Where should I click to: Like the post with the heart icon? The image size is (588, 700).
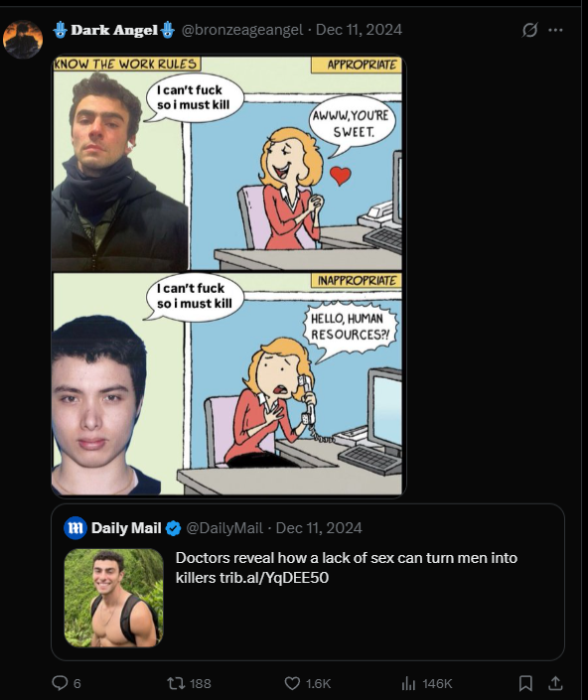pyautogui.click(x=292, y=683)
